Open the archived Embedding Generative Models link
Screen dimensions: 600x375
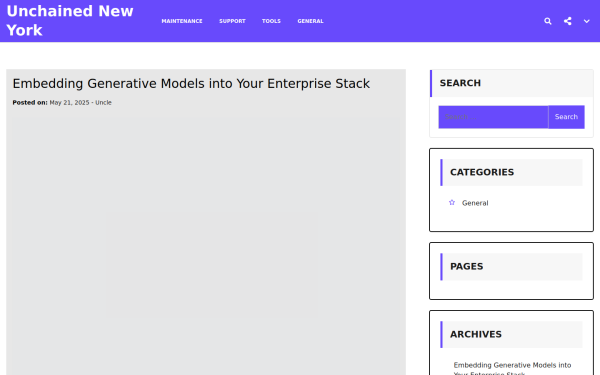(512, 368)
